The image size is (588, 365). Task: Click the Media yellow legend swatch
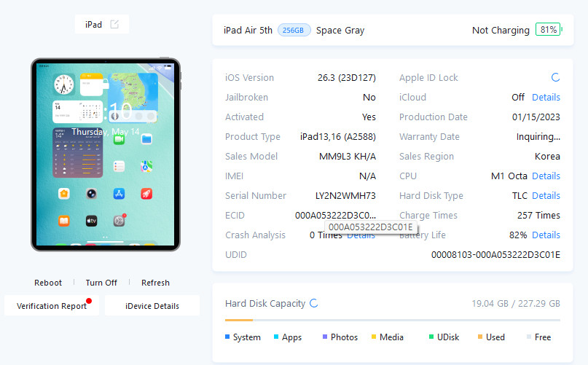click(x=374, y=337)
